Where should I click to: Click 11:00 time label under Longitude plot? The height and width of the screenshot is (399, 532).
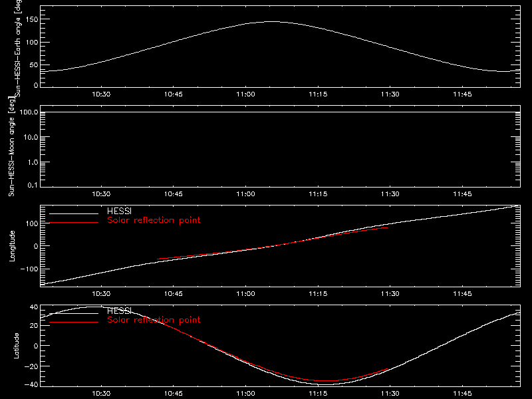click(245, 293)
